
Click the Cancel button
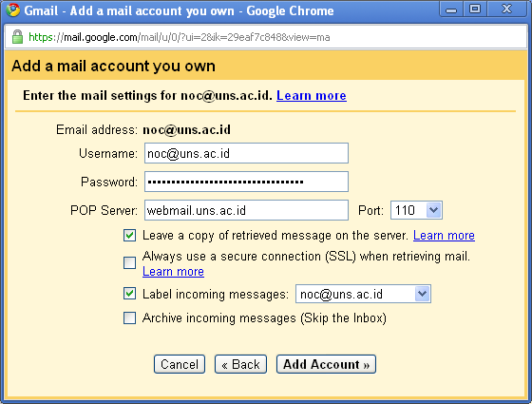180,364
